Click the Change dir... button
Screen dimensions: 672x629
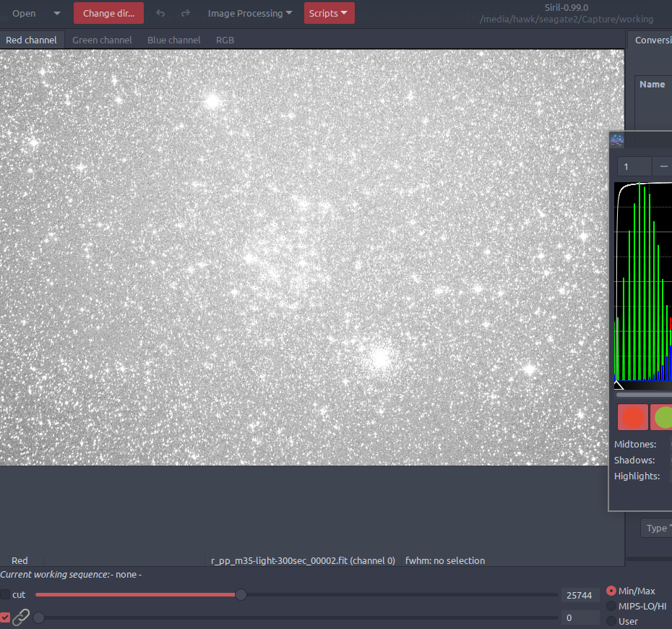108,13
